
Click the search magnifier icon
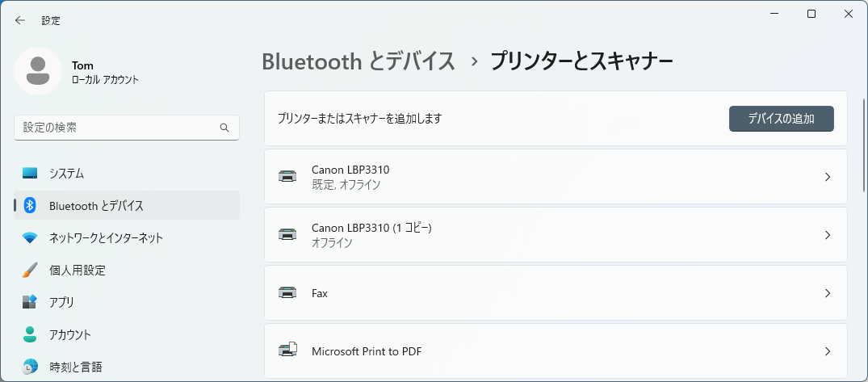(224, 128)
